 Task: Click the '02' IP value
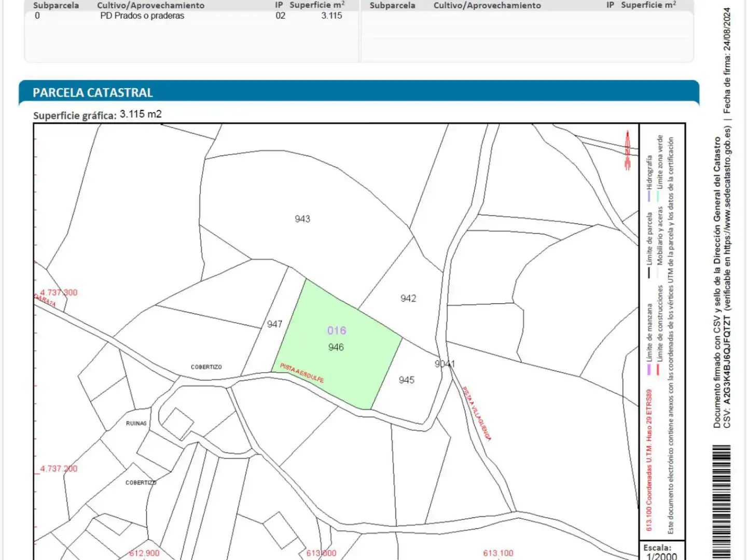pos(281,16)
